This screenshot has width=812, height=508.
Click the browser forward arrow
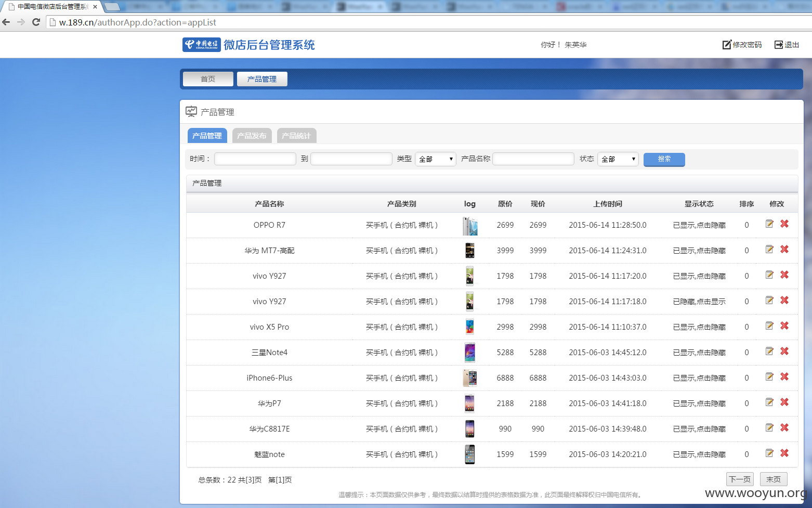pyautogui.click(x=21, y=22)
